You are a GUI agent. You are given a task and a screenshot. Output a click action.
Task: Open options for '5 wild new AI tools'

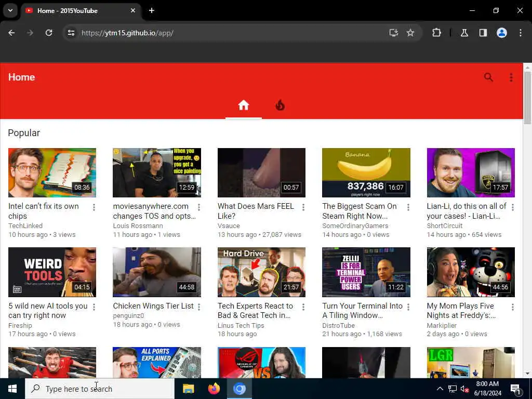(94, 307)
